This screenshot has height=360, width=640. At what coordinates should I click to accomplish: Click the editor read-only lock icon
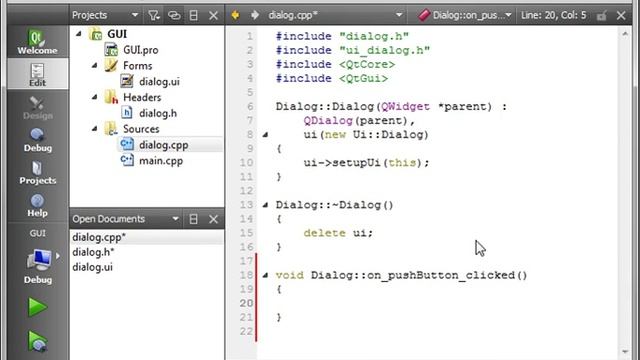tap(601, 16)
